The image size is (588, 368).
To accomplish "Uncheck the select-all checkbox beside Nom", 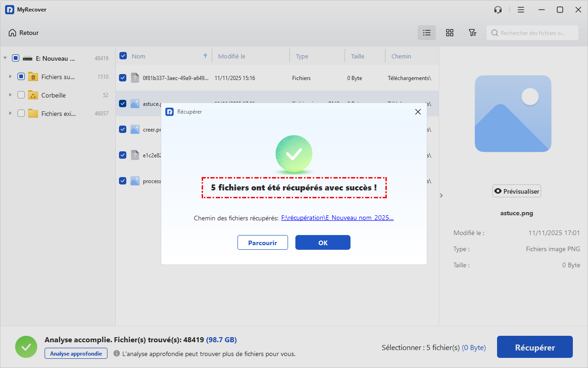I will 123,56.
